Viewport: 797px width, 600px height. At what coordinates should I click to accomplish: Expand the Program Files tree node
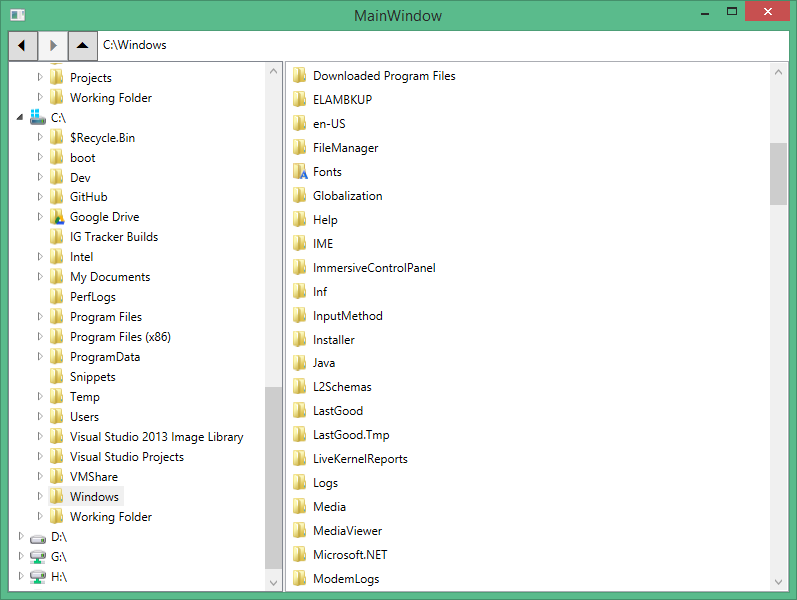(x=40, y=317)
